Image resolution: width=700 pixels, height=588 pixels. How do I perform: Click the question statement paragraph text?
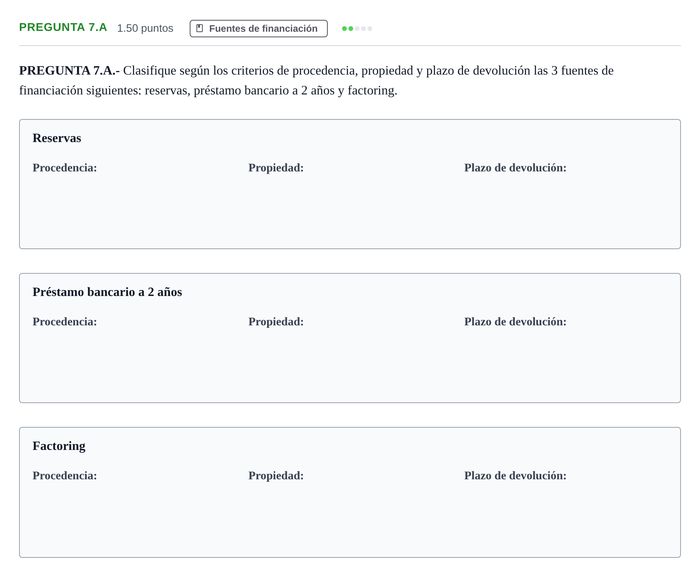coord(316,81)
